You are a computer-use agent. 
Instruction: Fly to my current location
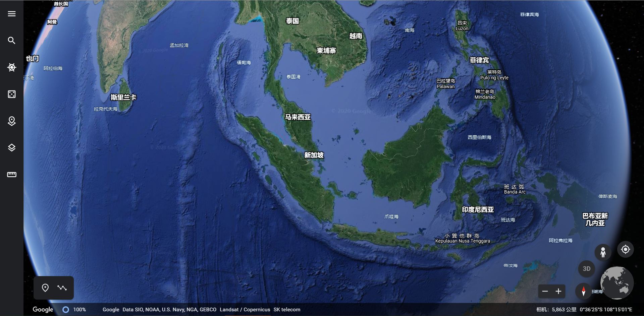click(x=626, y=249)
